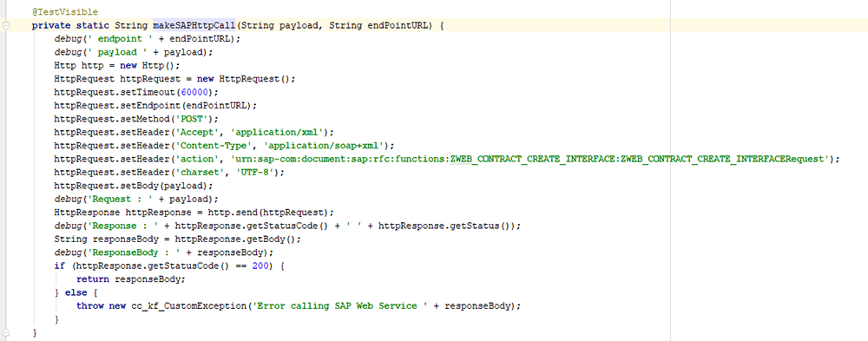Click the 'return responseBody;' statement
This screenshot has width=868, height=341.
131,279
